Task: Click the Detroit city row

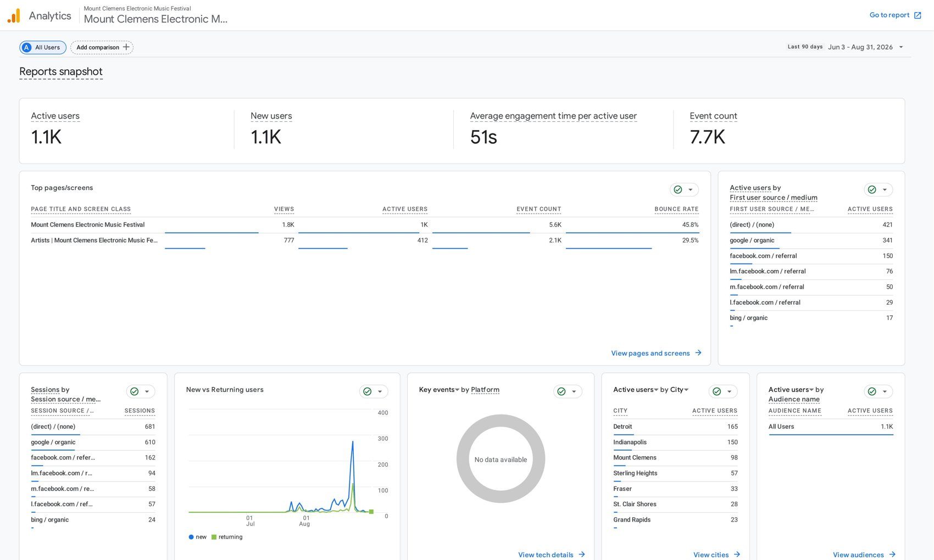Action: [675, 427]
